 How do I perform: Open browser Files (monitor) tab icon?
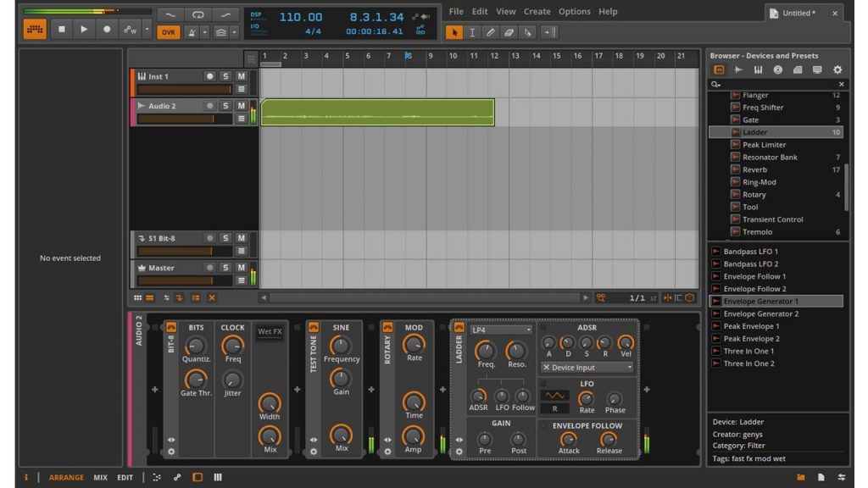point(817,69)
